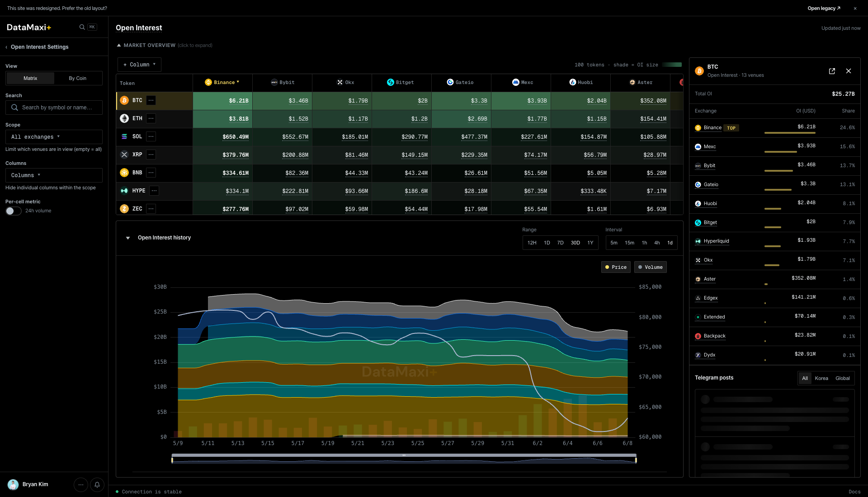Open the HYPE row options menu
This screenshot has height=497, width=868.
(154, 191)
